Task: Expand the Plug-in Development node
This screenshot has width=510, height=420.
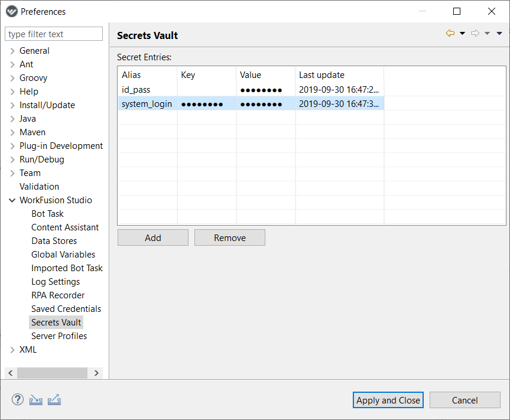Action: [x=12, y=146]
